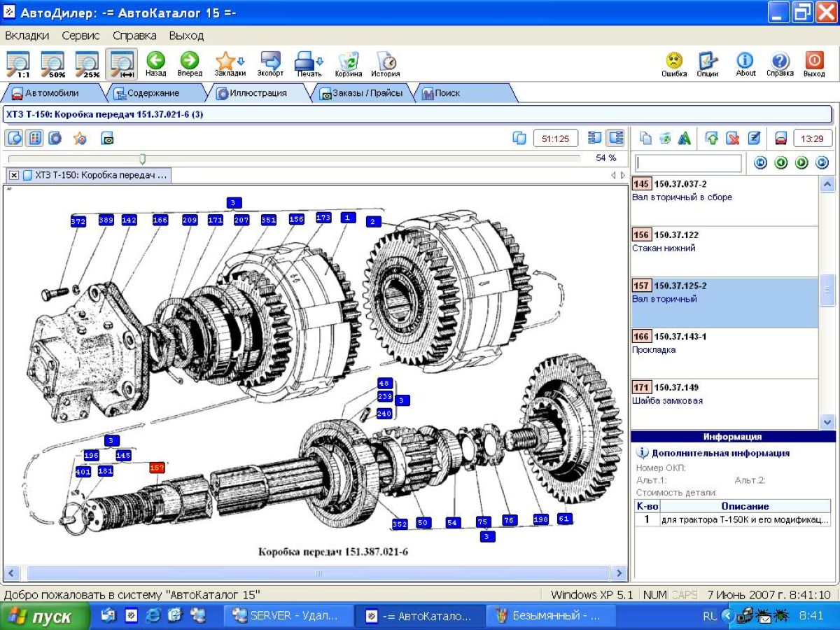The height and width of the screenshot is (630, 840).
Task: Open the История history icon
Action: click(x=385, y=63)
